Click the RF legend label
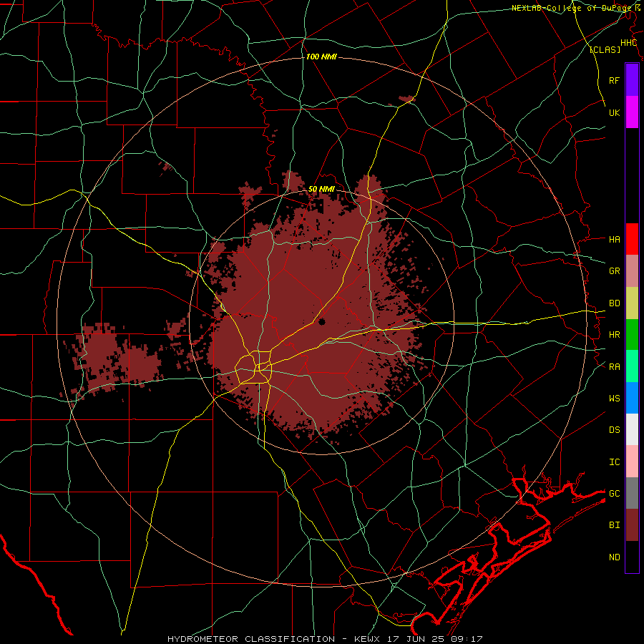The width and height of the screenshot is (644, 644). [x=614, y=80]
